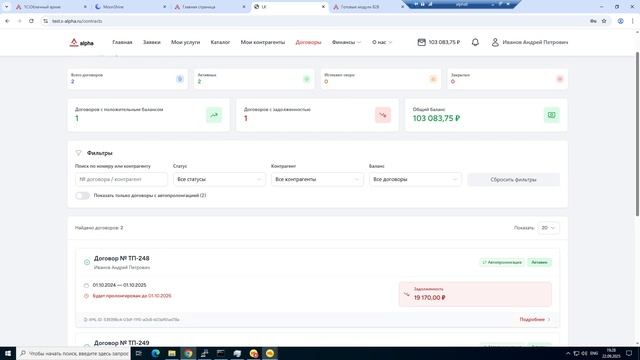Open Подробнее link for contract ТП-248
Screen dimensions: 640x360
point(535,320)
